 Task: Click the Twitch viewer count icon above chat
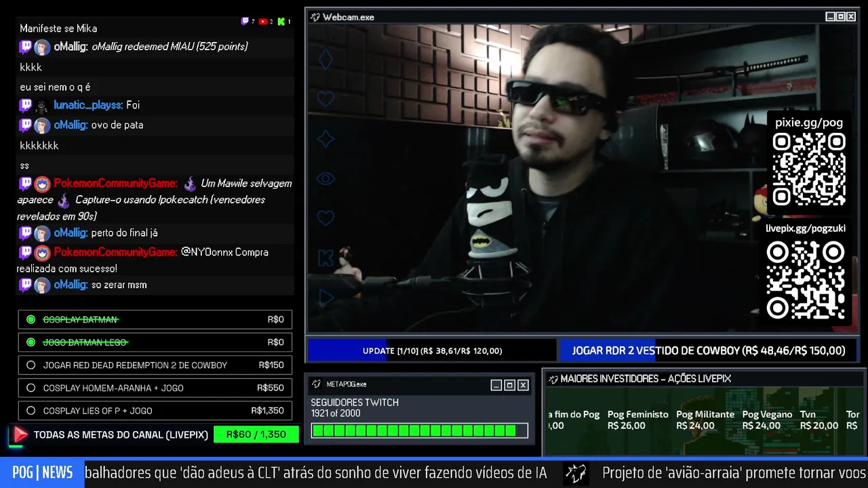pyautogui.click(x=245, y=22)
